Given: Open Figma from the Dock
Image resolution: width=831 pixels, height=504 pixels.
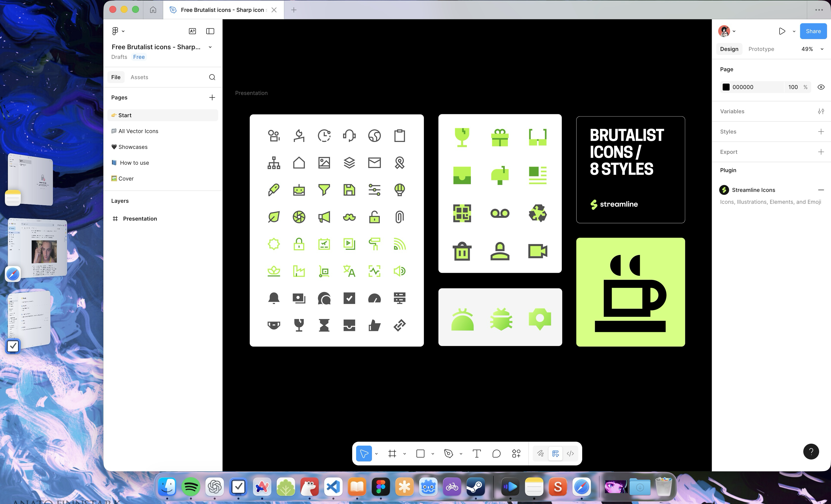Looking at the screenshot, I should (381, 486).
